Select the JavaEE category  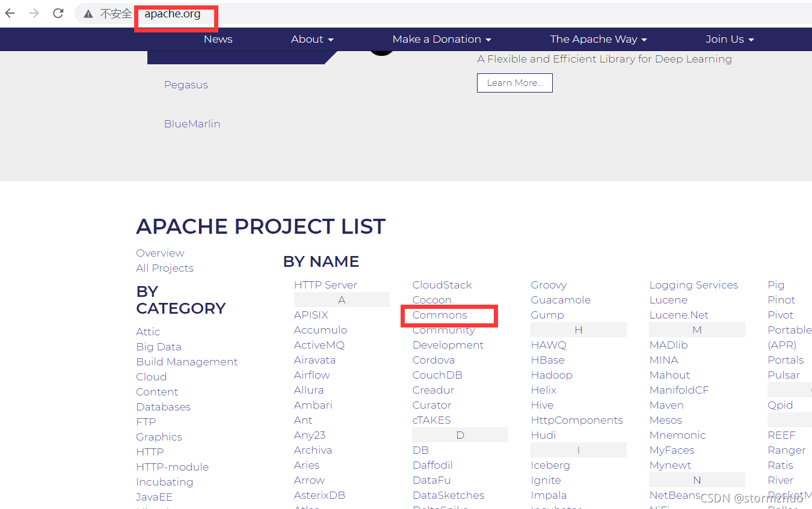155,497
